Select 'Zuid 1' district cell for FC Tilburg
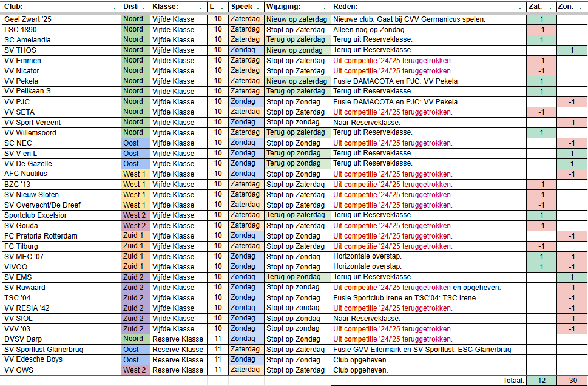 (x=135, y=246)
